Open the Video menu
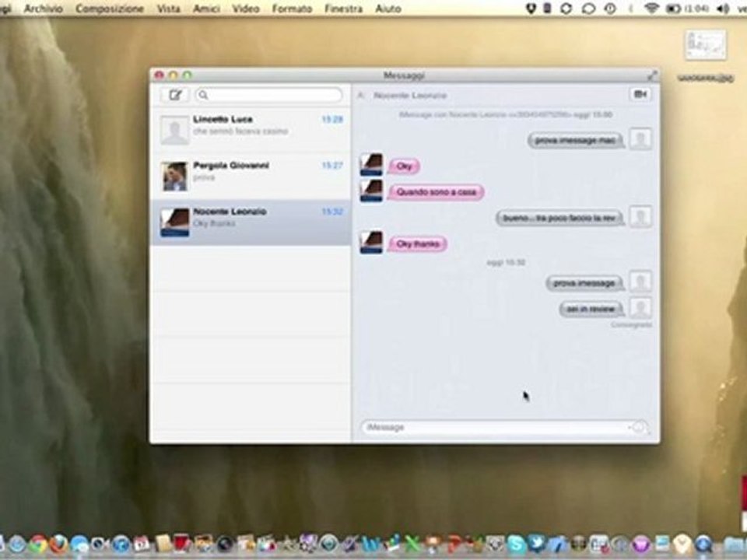This screenshot has height=560, width=747. tap(246, 9)
